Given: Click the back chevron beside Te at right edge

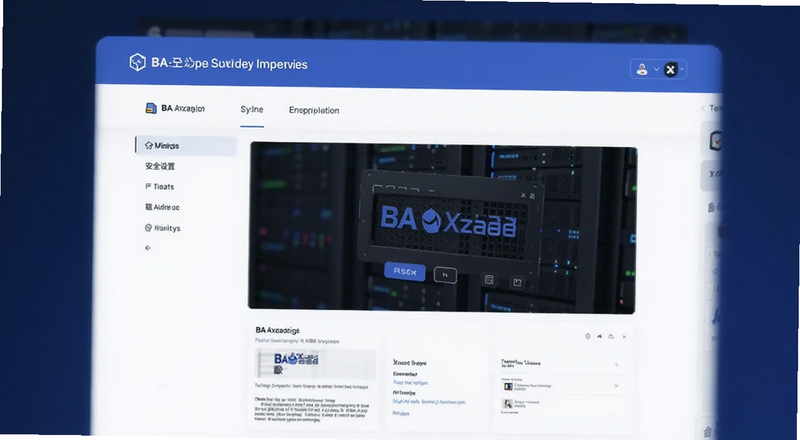Looking at the screenshot, I should pyautogui.click(x=703, y=108).
